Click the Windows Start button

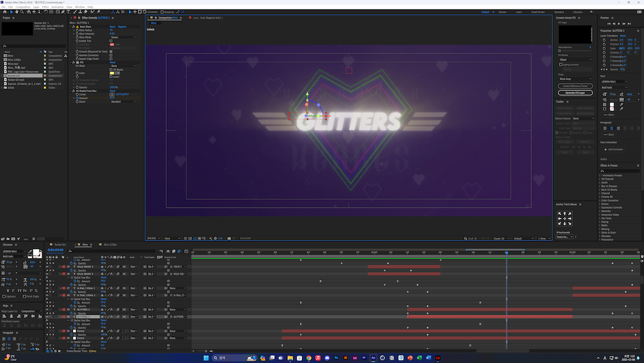207,358
